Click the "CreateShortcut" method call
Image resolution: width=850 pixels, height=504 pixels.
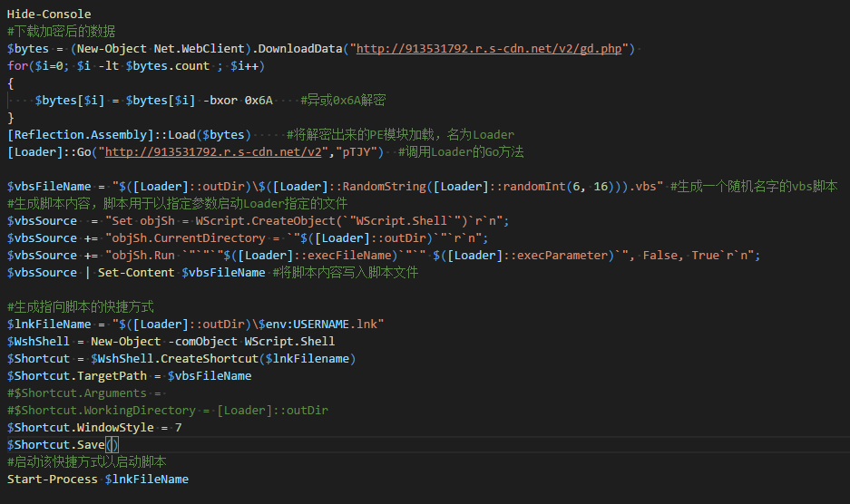210,359
